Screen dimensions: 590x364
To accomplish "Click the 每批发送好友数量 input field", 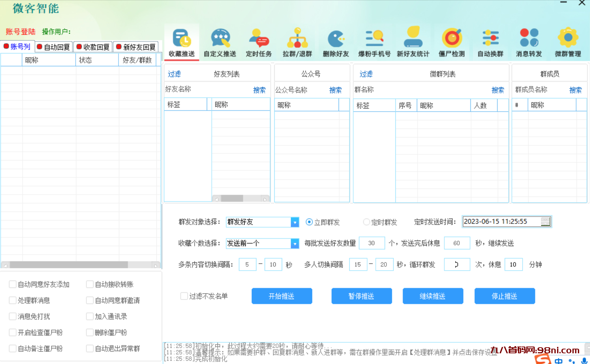I will click(371, 243).
